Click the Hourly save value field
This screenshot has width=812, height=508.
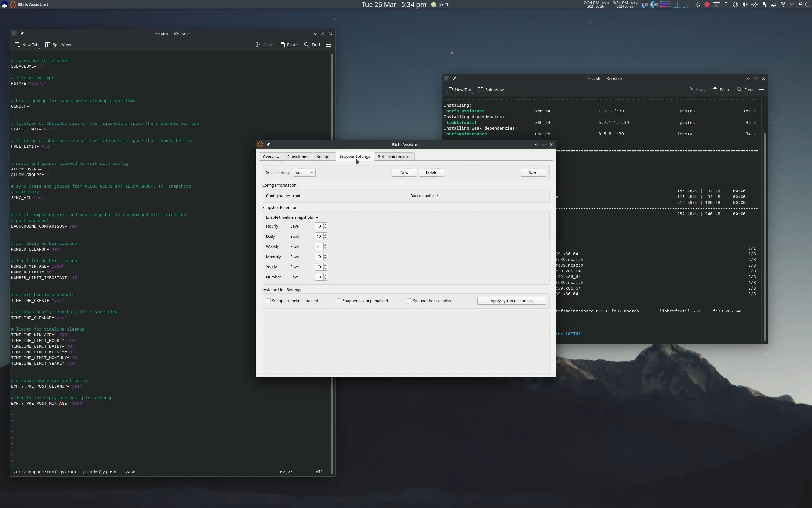pyautogui.click(x=319, y=226)
